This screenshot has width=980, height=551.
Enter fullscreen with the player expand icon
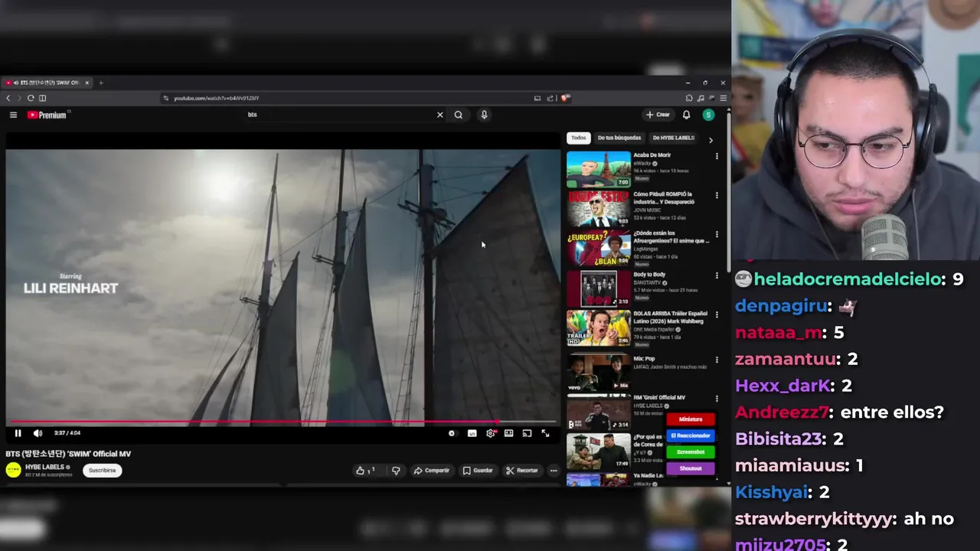pyautogui.click(x=545, y=433)
